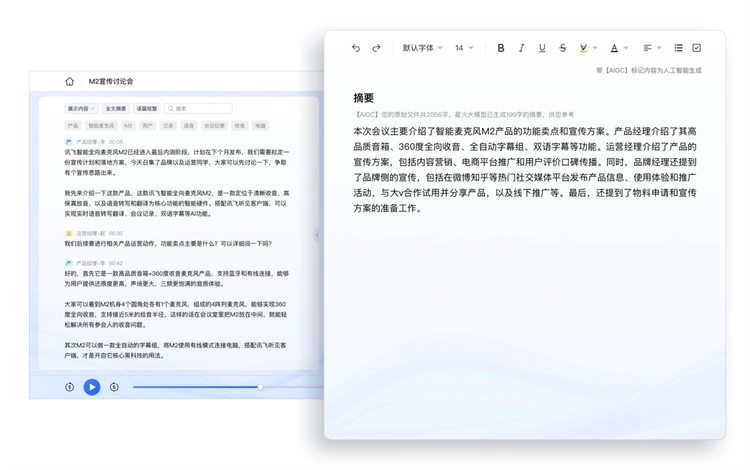Open the font size 14 dropdown
Image resolution: width=750 pixels, height=470 pixels.
pyautogui.click(x=465, y=48)
